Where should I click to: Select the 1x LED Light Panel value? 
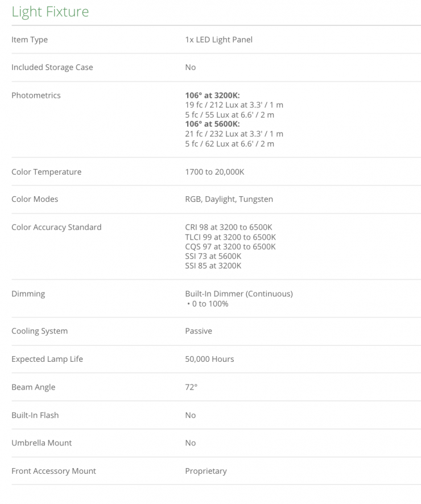tap(218, 40)
